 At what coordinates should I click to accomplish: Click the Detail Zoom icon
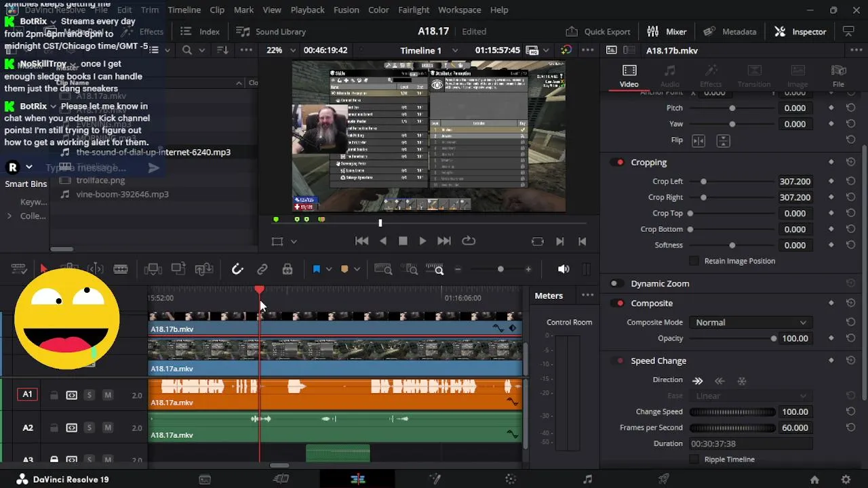[409, 269]
